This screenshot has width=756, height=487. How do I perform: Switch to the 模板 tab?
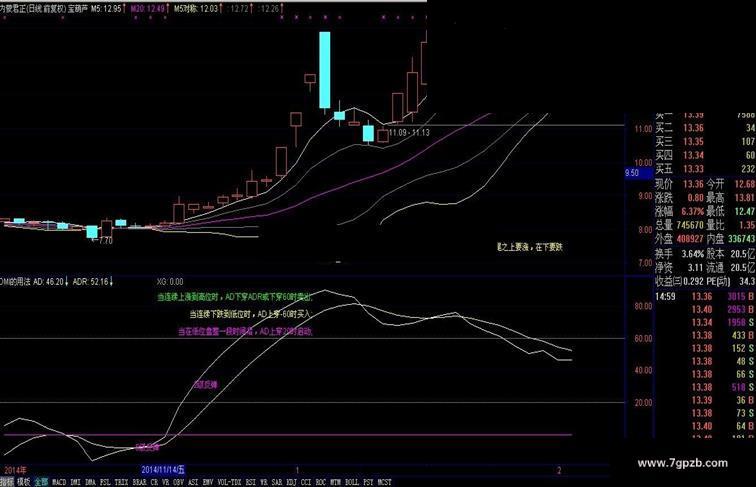(x=24, y=482)
